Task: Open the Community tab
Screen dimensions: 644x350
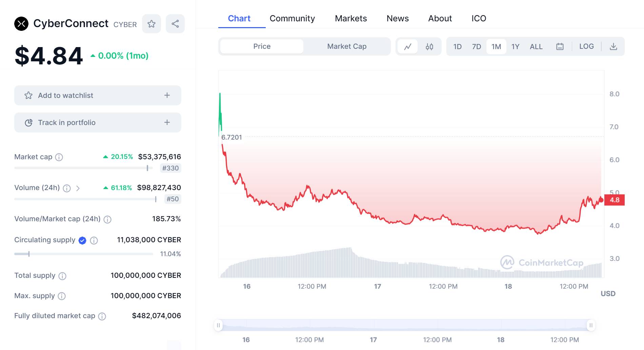Action: tap(292, 18)
